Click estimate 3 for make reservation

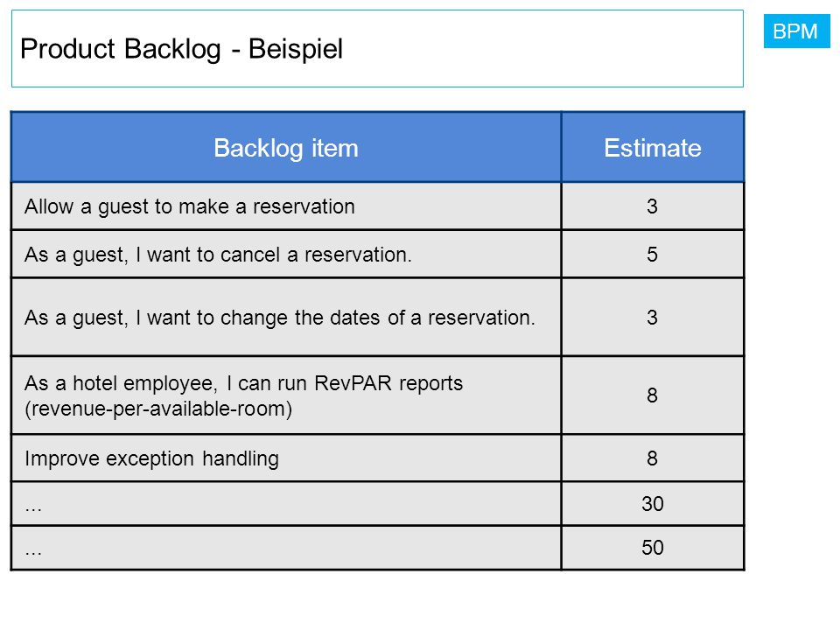coord(653,206)
